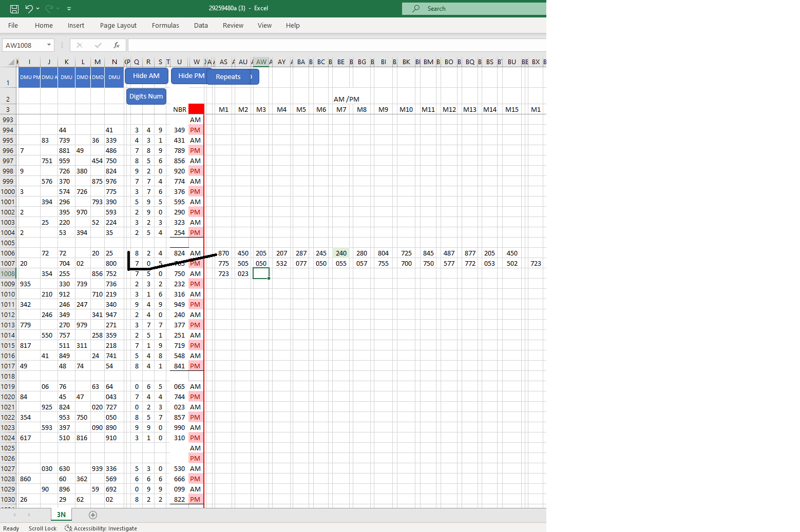Click the Search icon at the top

tap(415, 8)
